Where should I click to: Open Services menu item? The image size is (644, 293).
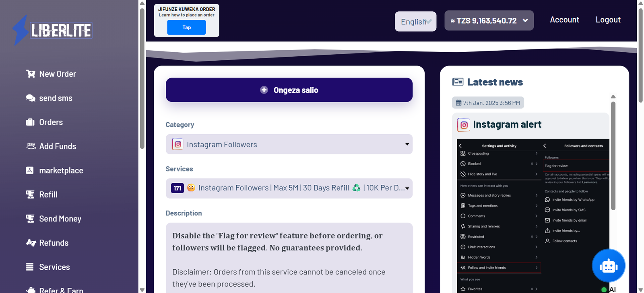point(54,267)
